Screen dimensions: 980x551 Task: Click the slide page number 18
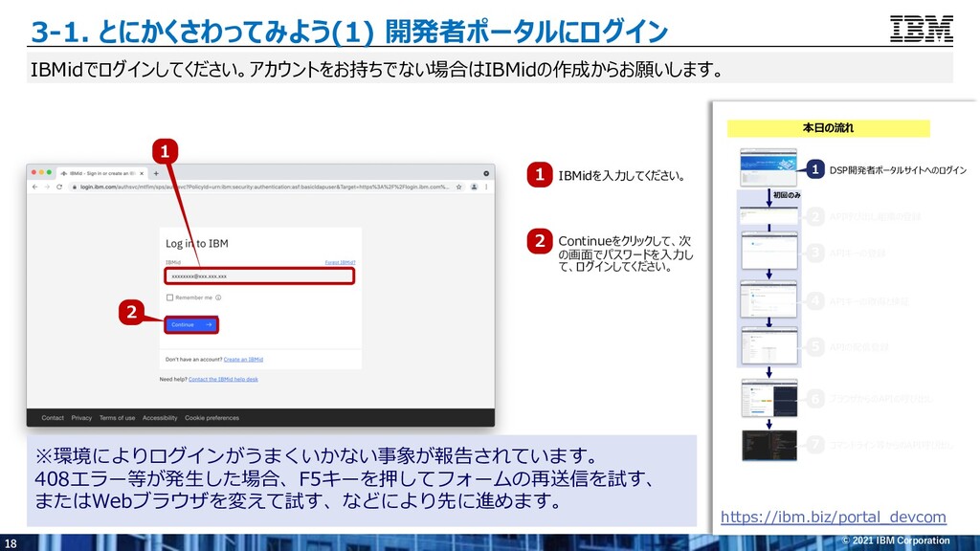pos(11,543)
